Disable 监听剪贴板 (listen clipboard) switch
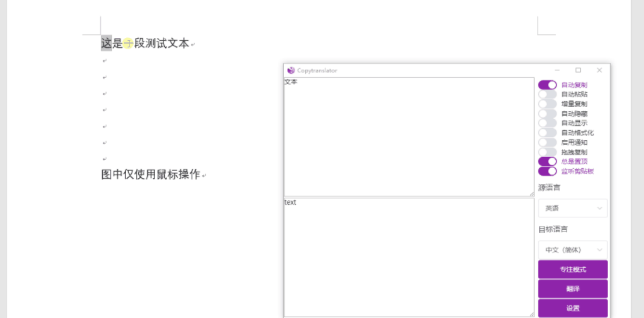Viewport: 644px width, 318px height. point(547,171)
